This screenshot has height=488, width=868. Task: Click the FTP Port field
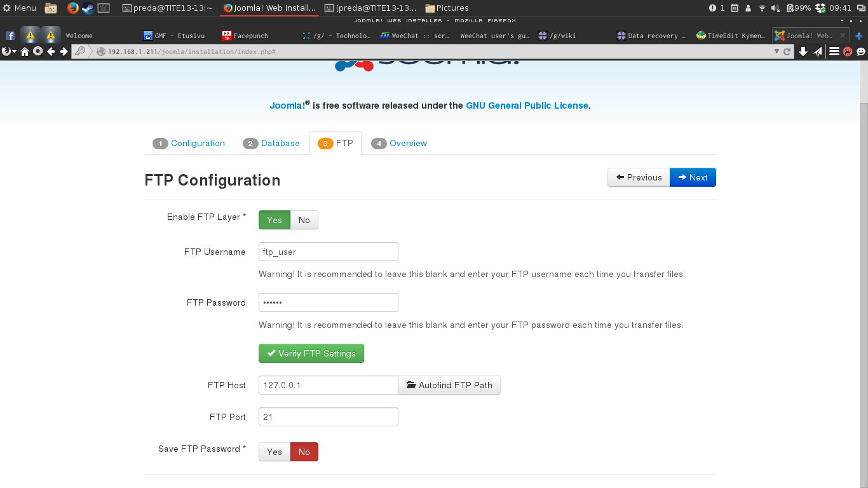click(329, 417)
